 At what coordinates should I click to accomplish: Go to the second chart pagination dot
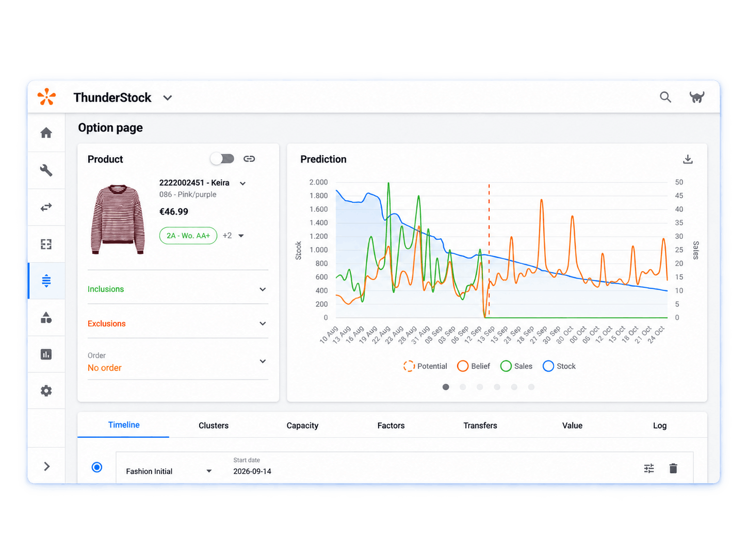(x=463, y=387)
